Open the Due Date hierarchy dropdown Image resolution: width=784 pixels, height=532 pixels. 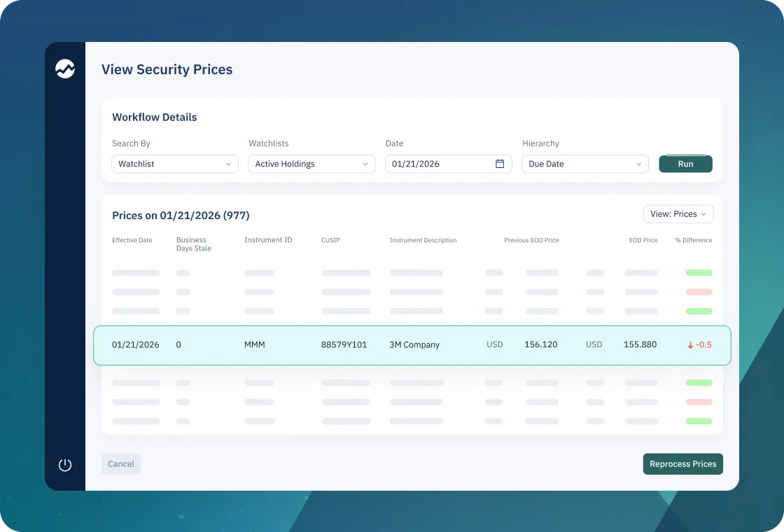coord(585,164)
